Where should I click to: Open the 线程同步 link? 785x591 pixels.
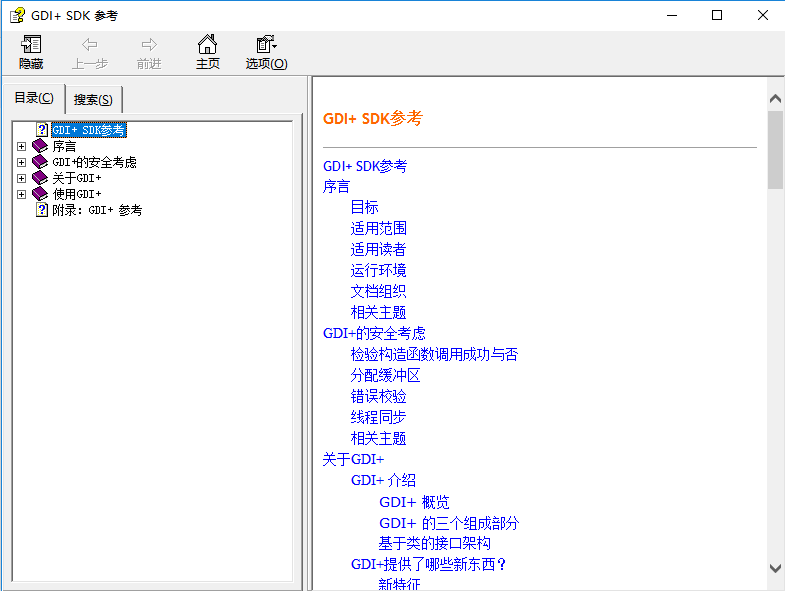378,417
